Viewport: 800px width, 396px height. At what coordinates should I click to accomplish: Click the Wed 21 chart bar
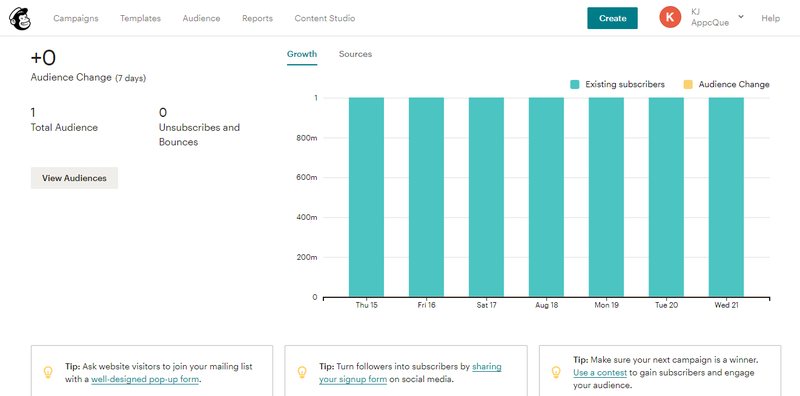coord(726,197)
